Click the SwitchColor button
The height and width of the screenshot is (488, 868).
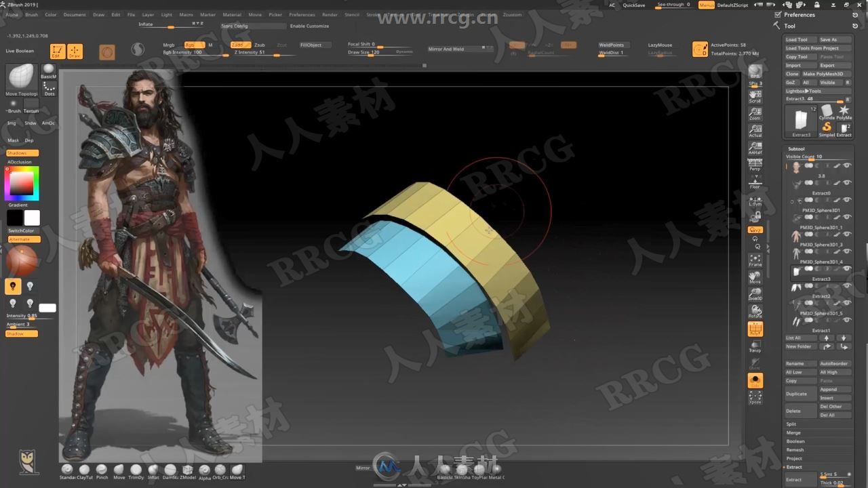click(23, 230)
